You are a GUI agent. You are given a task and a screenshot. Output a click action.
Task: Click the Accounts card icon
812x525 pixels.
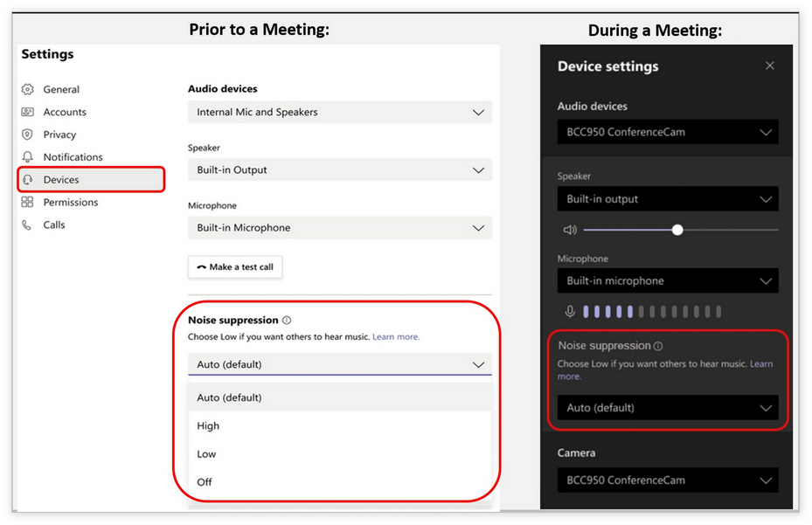[x=27, y=112]
